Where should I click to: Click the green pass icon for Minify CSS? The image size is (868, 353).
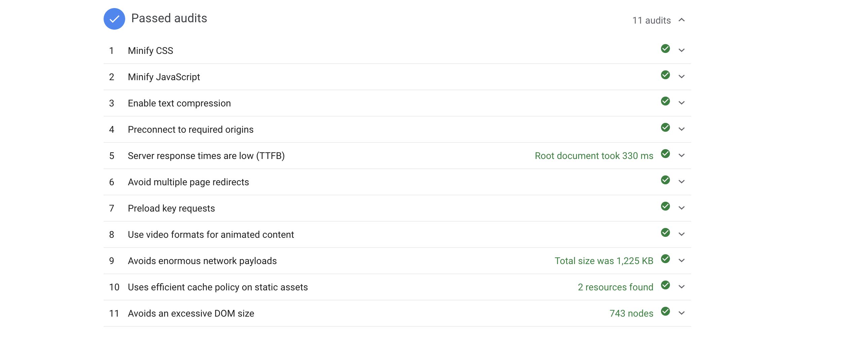pyautogui.click(x=665, y=49)
